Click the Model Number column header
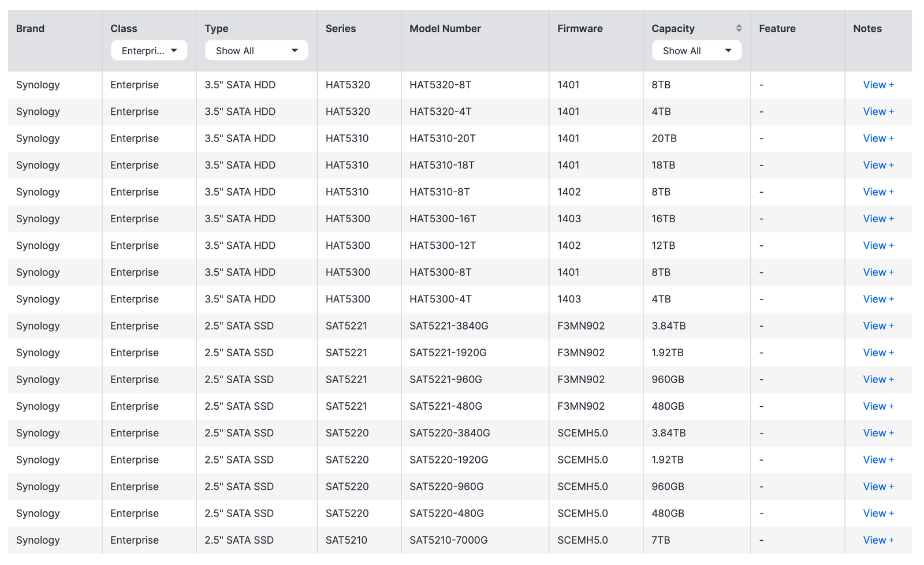The height and width of the screenshot is (565, 924). 445,28
